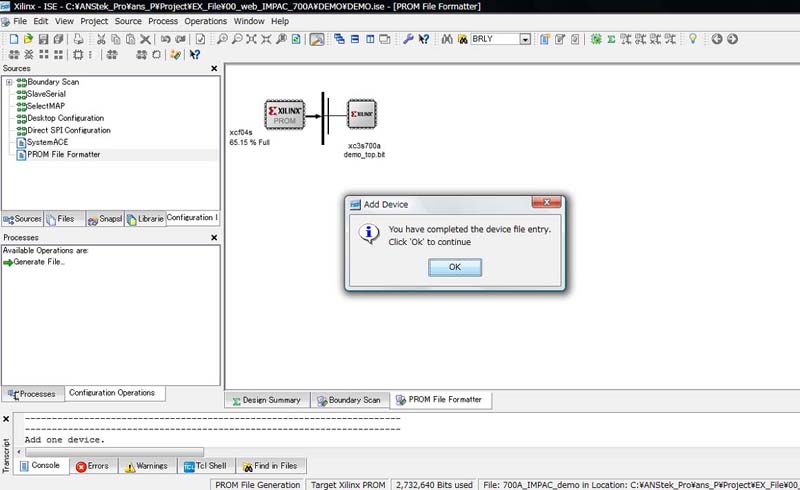Click the wrench Properties icon

(x=408, y=39)
